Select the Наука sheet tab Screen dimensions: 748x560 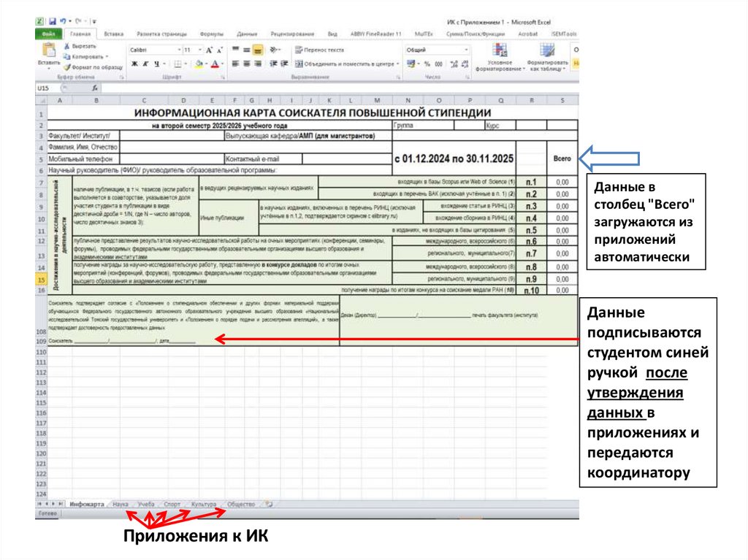(x=121, y=505)
